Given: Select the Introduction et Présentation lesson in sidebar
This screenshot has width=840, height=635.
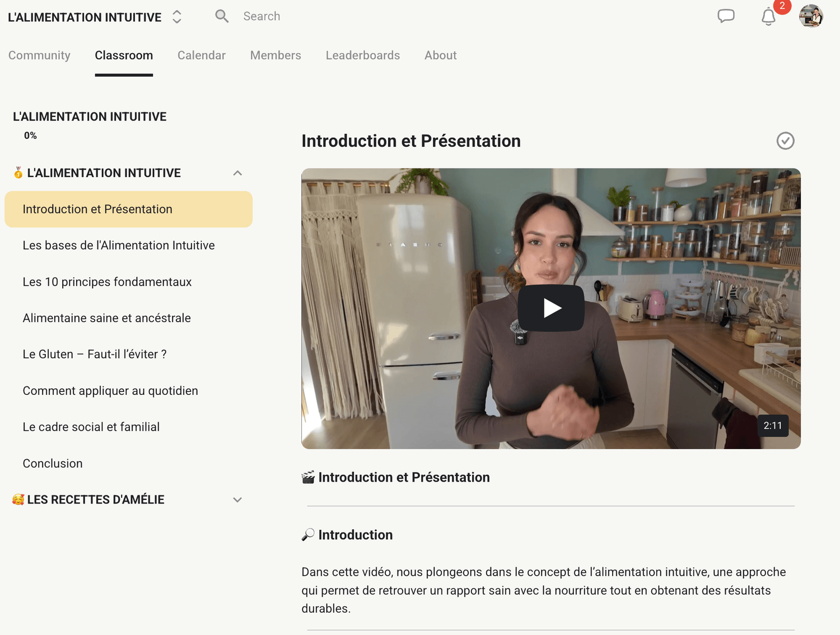Looking at the screenshot, I should click(x=128, y=209).
